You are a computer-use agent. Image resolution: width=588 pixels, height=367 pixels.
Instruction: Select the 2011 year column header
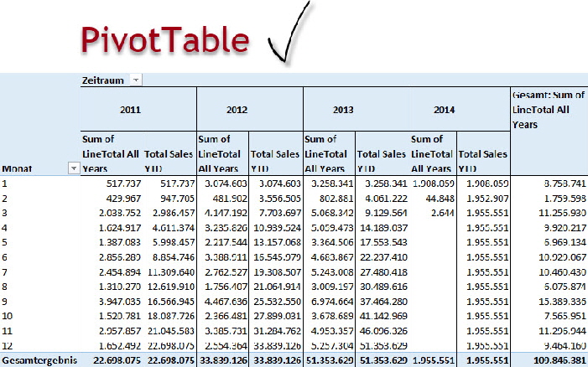tap(130, 109)
